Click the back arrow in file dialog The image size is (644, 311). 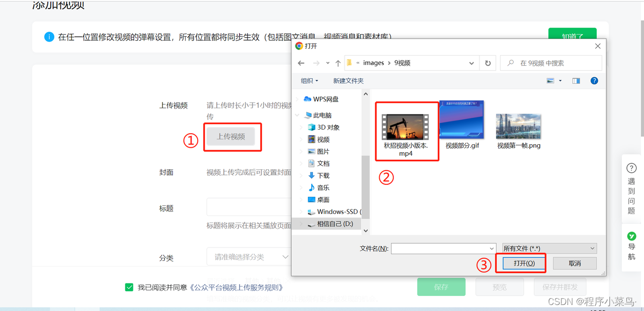pos(301,63)
